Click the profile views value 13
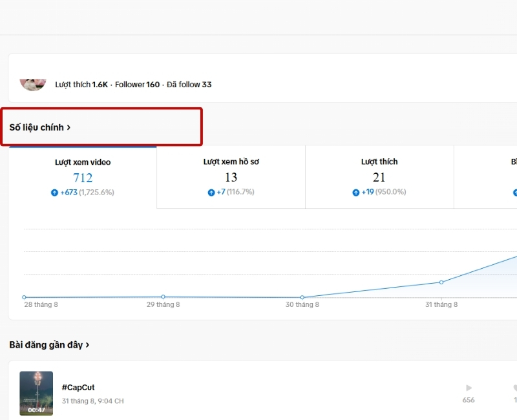The image size is (517, 420). point(231,177)
